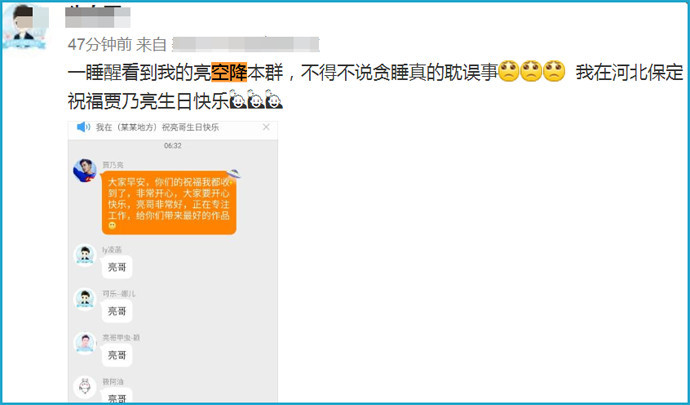Screen dimensions: 690x405
Task: Open the 贾乃亮 sender name label
Action: pos(113,165)
